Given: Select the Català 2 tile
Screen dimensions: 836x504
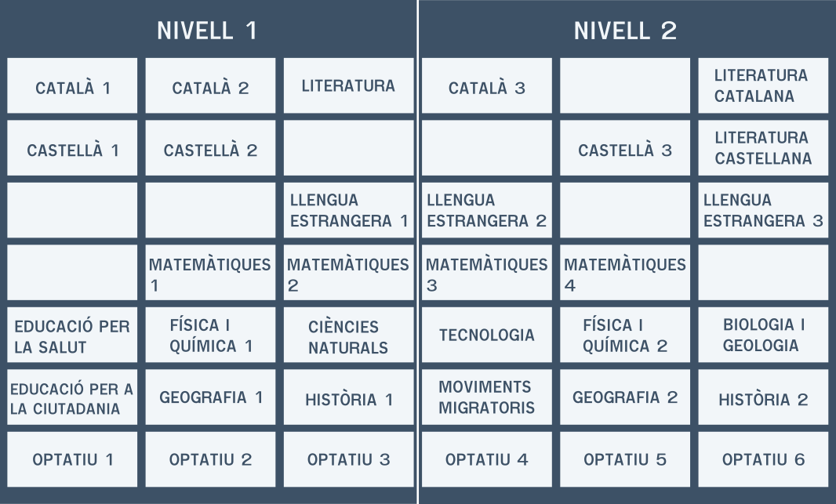Looking at the screenshot, I should (210, 86).
